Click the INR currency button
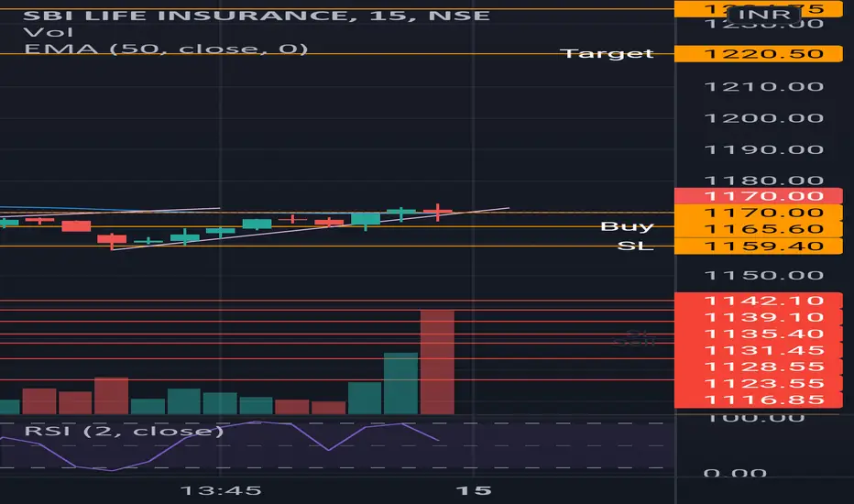Screen dimensions: 854x504 [765, 14]
